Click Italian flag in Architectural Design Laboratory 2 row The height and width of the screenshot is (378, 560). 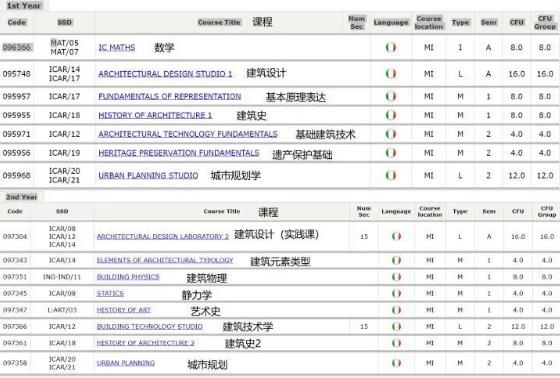[x=396, y=237]
